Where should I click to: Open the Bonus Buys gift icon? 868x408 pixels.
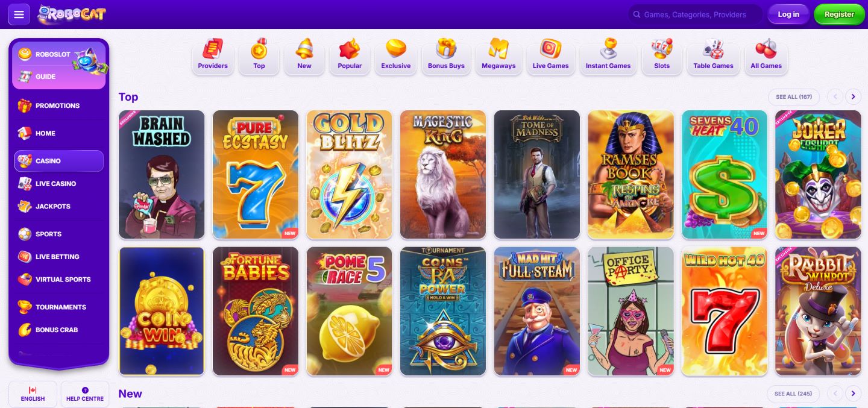(446, 49)
